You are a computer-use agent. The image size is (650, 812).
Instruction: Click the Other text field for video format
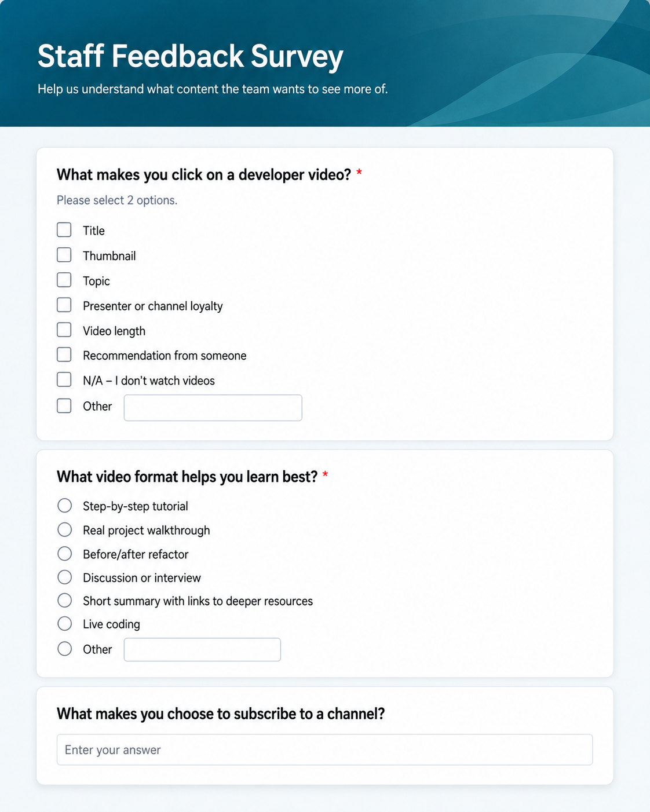coord(202,650)
